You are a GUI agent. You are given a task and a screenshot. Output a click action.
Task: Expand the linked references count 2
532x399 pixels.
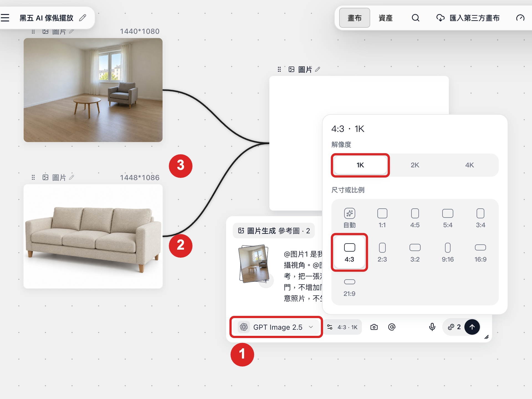[454, 327]
